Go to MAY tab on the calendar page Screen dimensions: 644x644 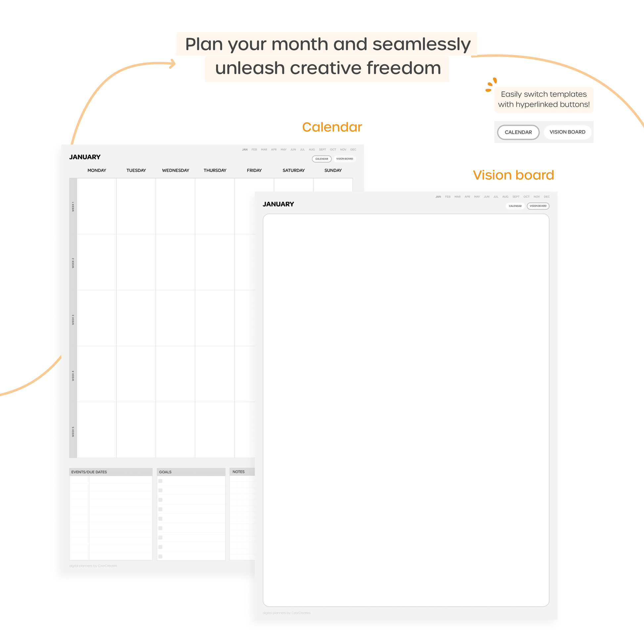284,150
